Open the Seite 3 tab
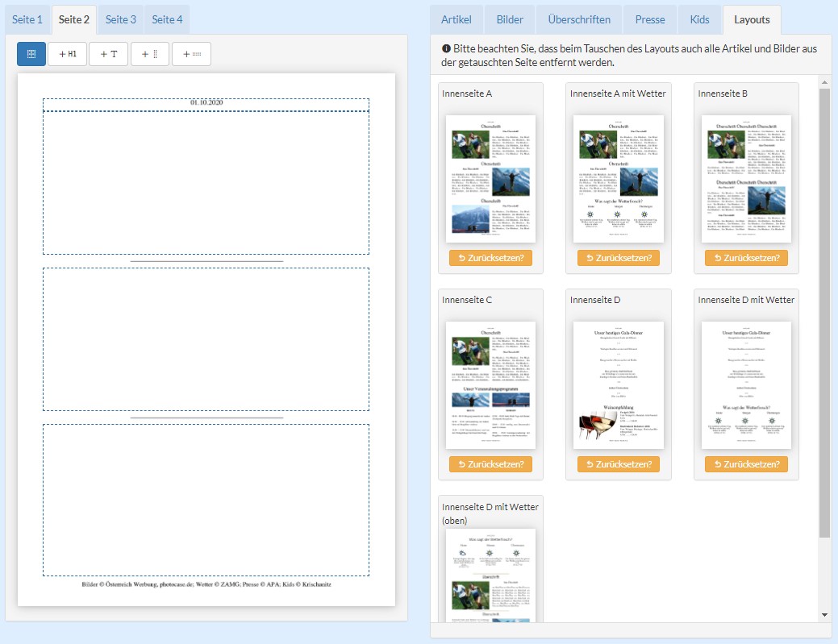Image resolution: width=838 pixels, height=644 pixels. tap(121, 19)
